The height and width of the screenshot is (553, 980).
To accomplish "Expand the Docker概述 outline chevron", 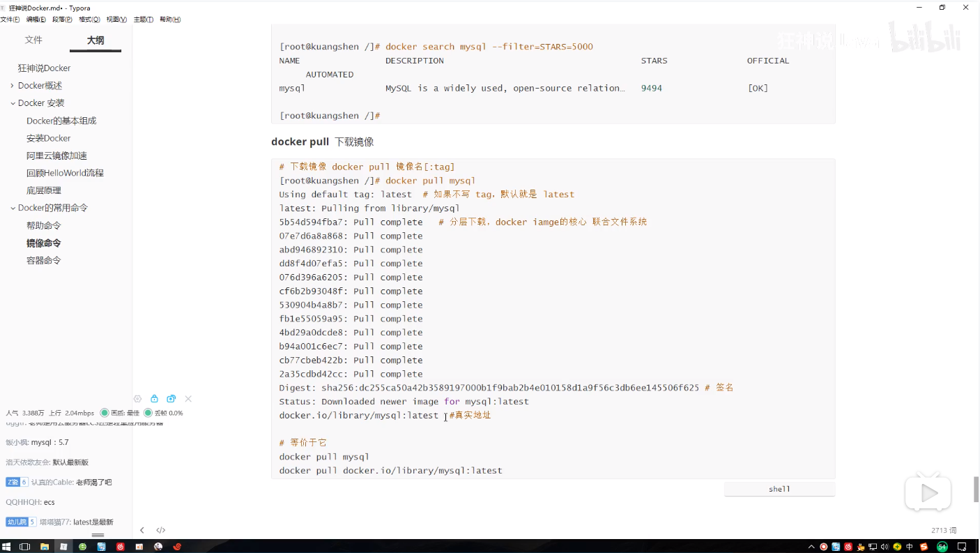I will [x=12, y=86].
